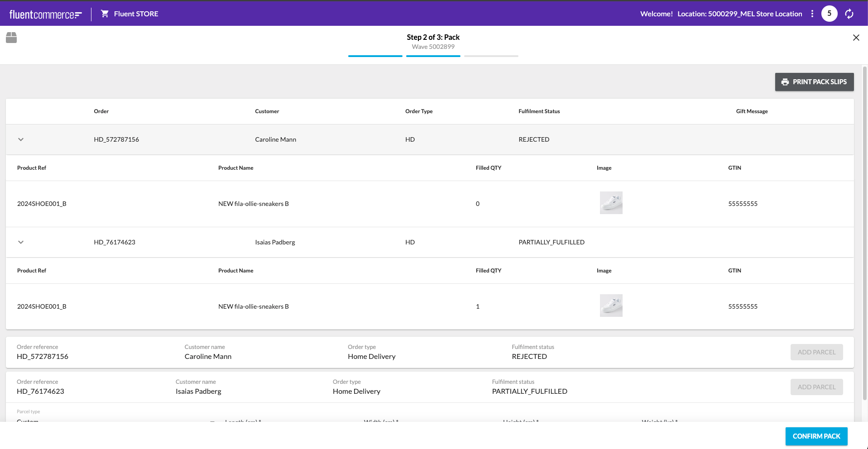Click the circular badge showing 5
Viewport: 868px width, 449px height.
(829, 14)
